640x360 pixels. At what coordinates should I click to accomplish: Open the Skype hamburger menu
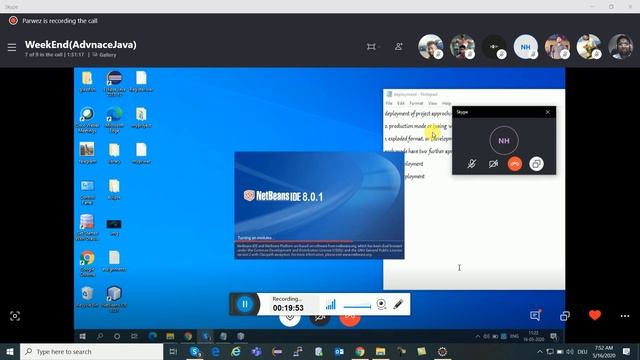pos(12,47)
